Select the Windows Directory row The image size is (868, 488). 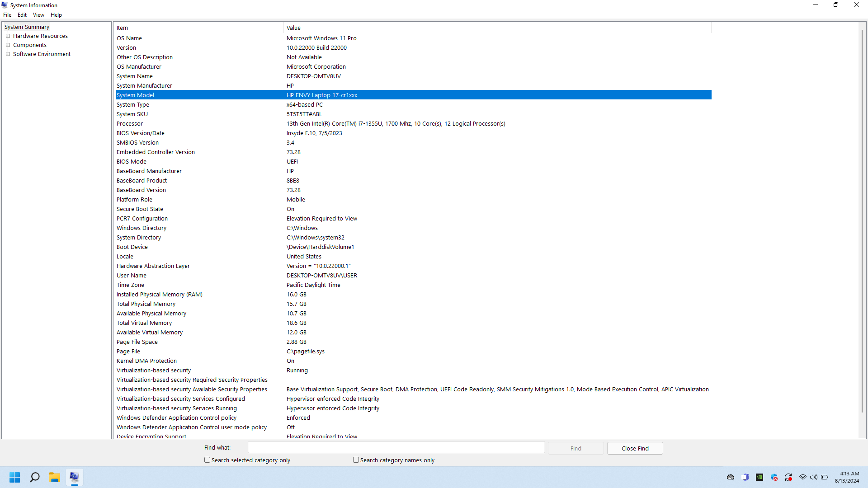tap(413, 228)
